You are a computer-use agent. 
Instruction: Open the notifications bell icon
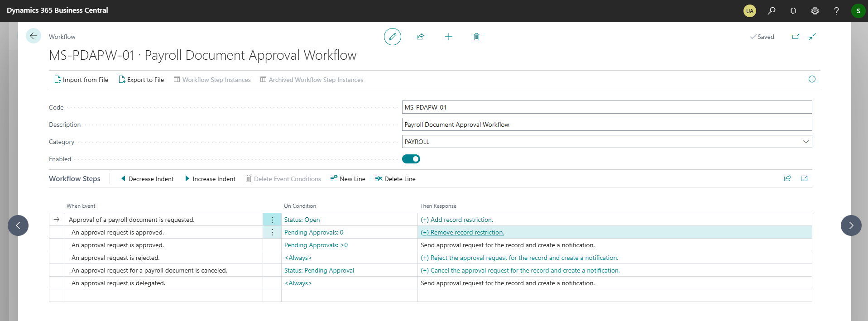(793, 11)
